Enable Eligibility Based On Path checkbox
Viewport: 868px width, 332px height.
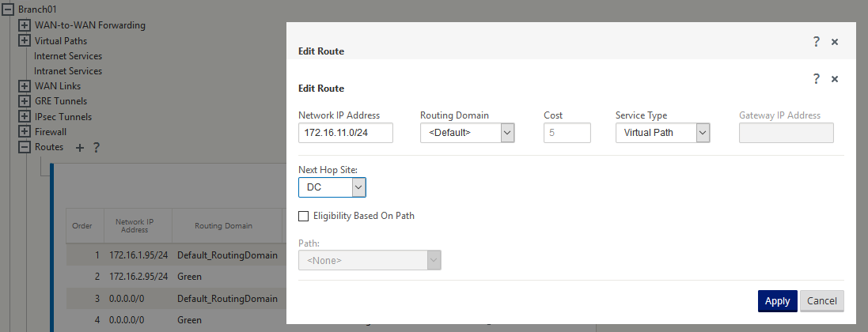303,216
